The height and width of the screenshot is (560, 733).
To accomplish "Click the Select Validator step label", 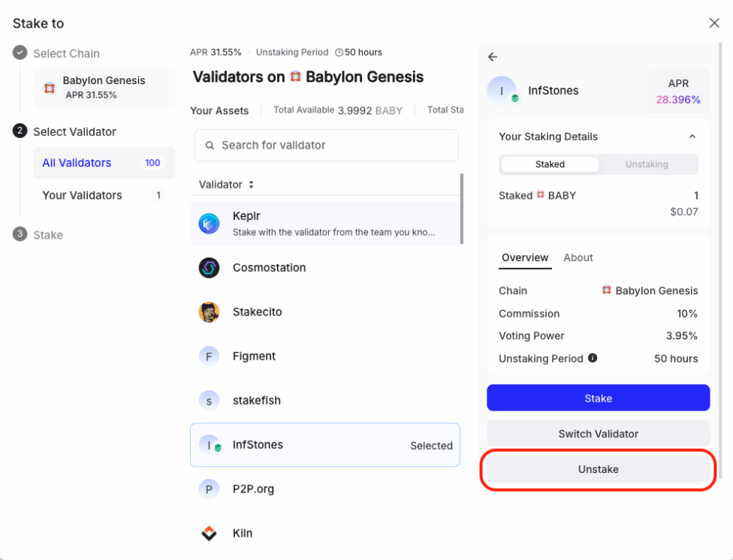I will pos(74,132).
